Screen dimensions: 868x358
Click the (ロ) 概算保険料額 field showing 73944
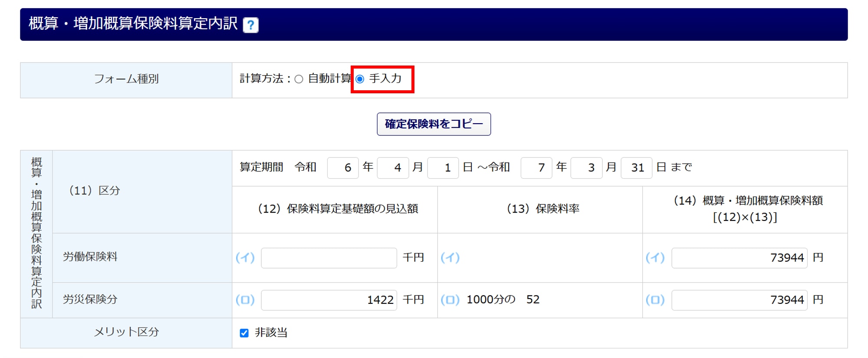point(740,300)
